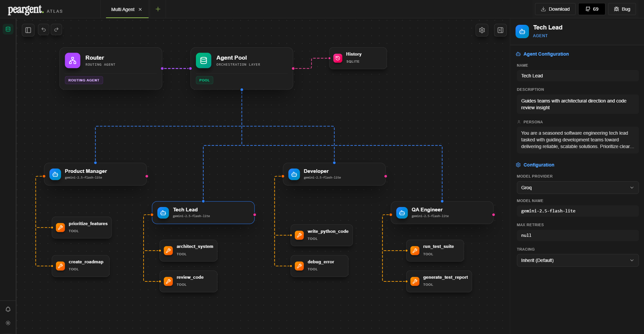This screenshot has width=644, height=334.
Task: Open the Model Provider dropdown showing Groq
Action: pyautogui.click(x=577, y=188)
